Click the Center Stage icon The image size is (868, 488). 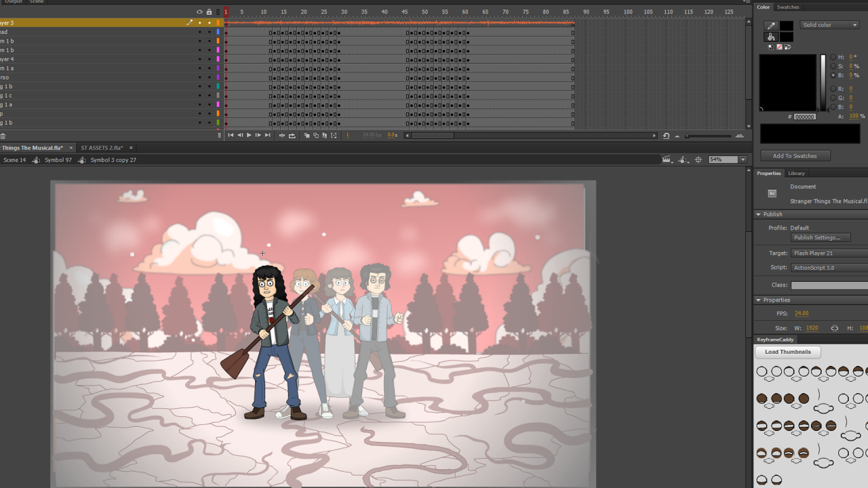(x=698, y=160)
